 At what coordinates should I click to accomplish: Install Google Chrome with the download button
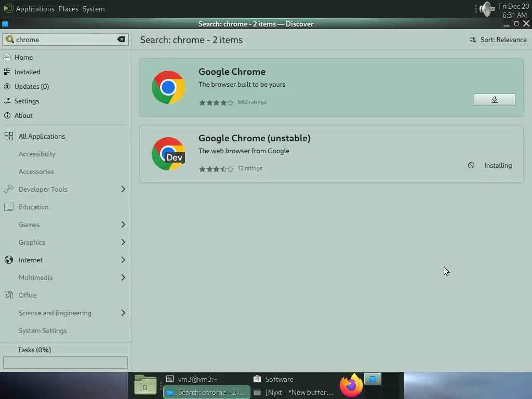click(x=495, y=100)
